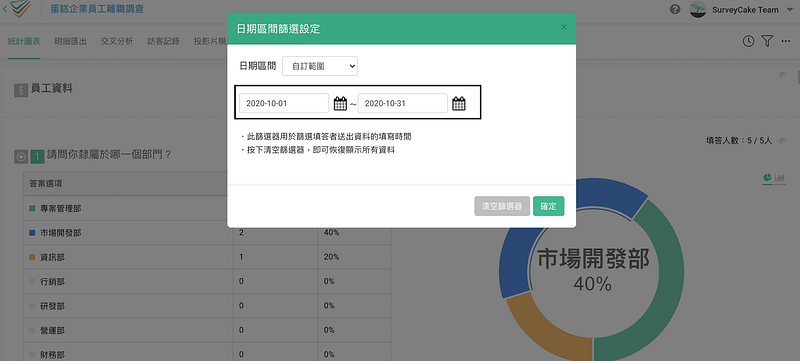Click 填答人數：5 / 5人 text
800x361 pixels.
[739, 141]
